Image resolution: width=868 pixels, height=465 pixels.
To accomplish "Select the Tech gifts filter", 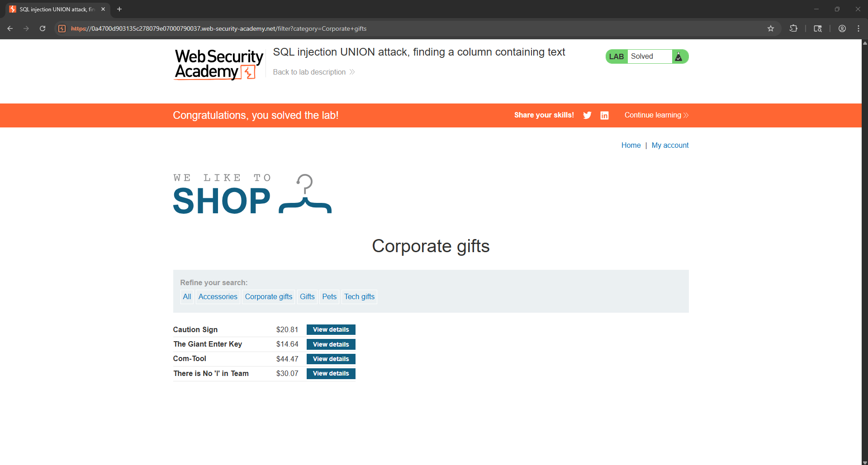I will 359,297.
